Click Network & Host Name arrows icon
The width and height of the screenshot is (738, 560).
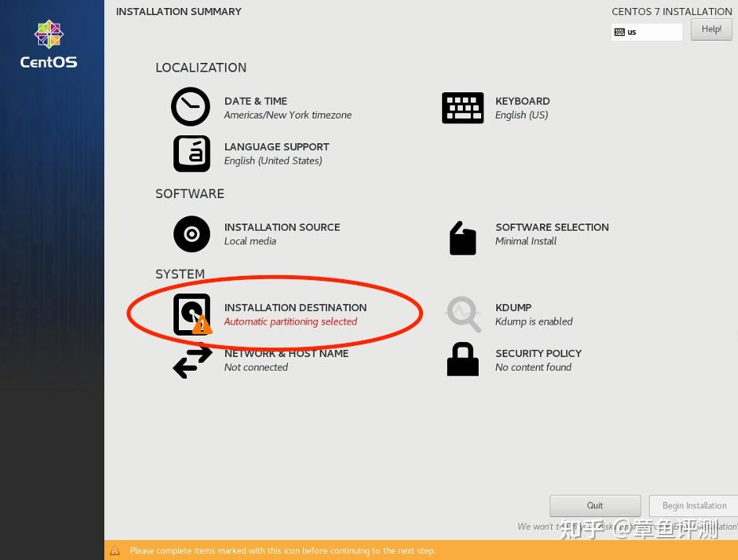pyautogui.click(x=192, y=361)
